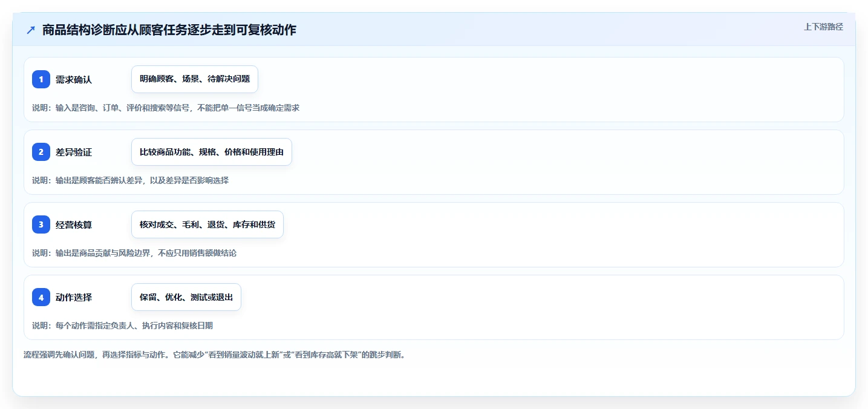Click the arrow icon beside the heading
The height and width of the screenshot is (409, 868).
coord(30,30)
